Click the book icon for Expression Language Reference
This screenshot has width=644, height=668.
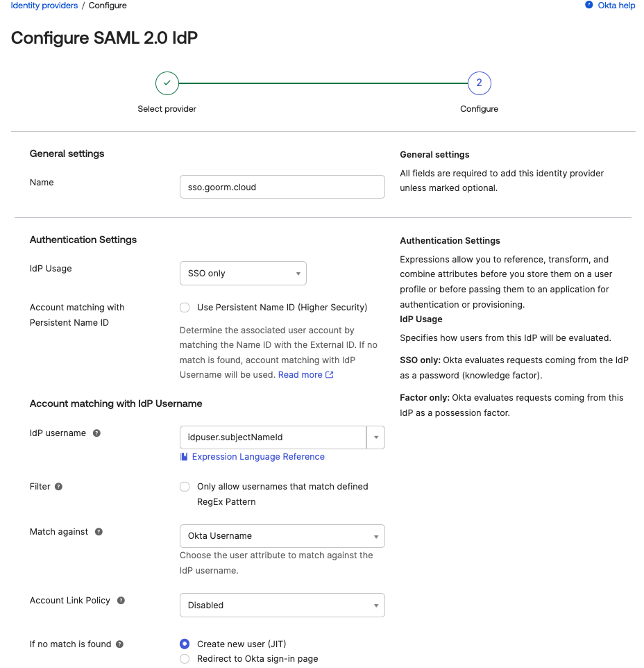[184, 457]
